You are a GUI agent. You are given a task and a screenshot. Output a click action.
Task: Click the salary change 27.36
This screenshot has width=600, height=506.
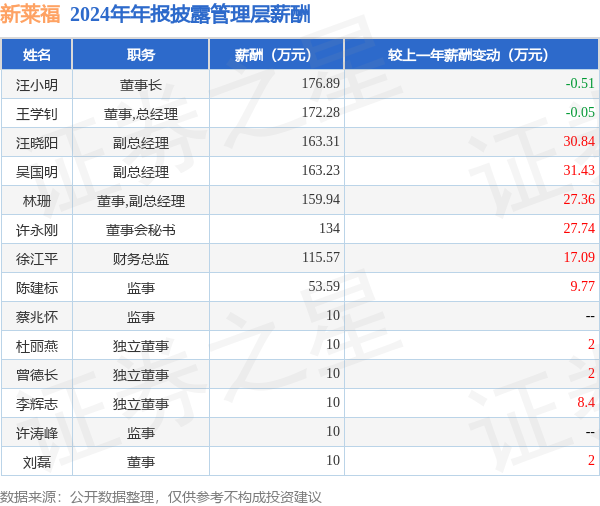coord(579,199)
